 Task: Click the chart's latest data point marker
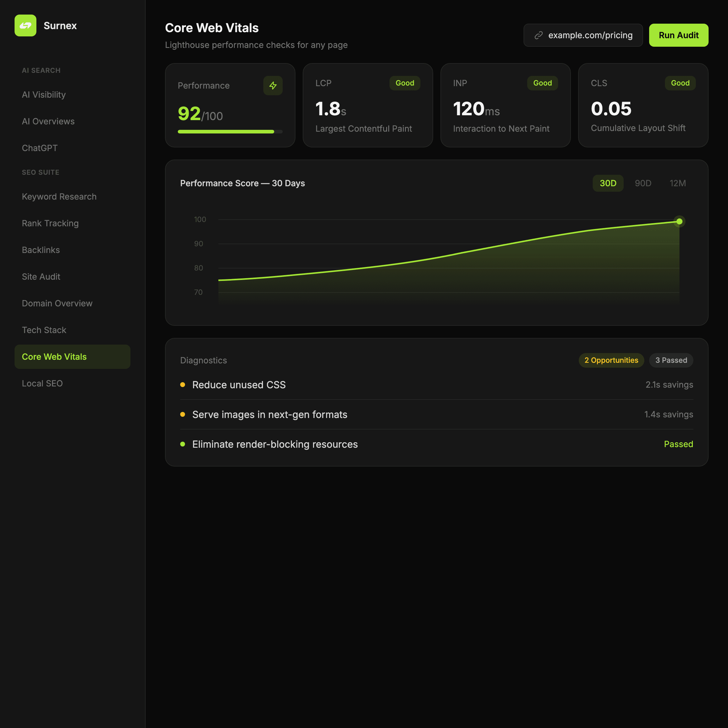tap(679, 221)
